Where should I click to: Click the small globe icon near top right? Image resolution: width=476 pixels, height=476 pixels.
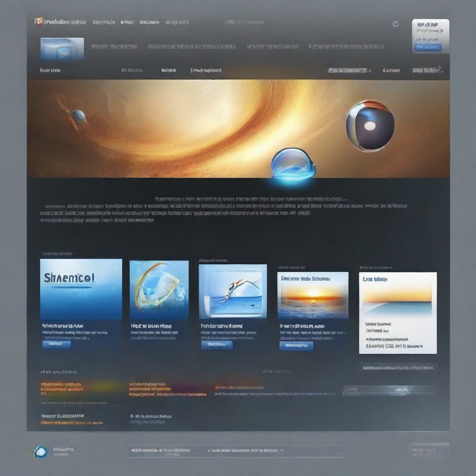(x=396, y=24)
